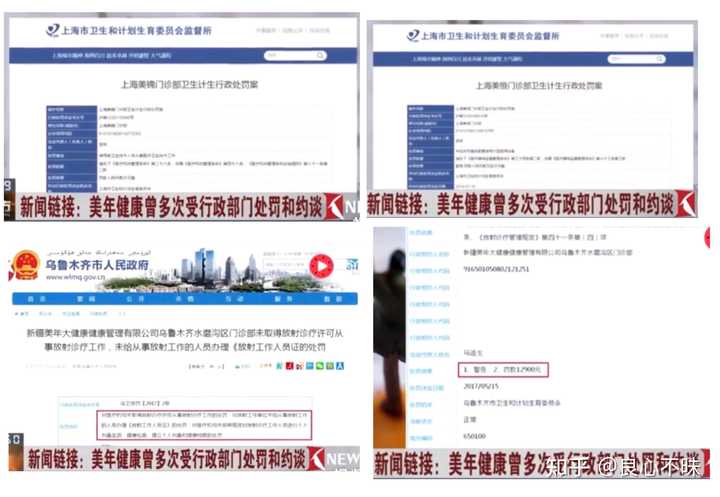
Task: Click title 上海美锦门诊部卫生计生行政处罚案 in the top-left page
Action: click(x=189, y=85)
